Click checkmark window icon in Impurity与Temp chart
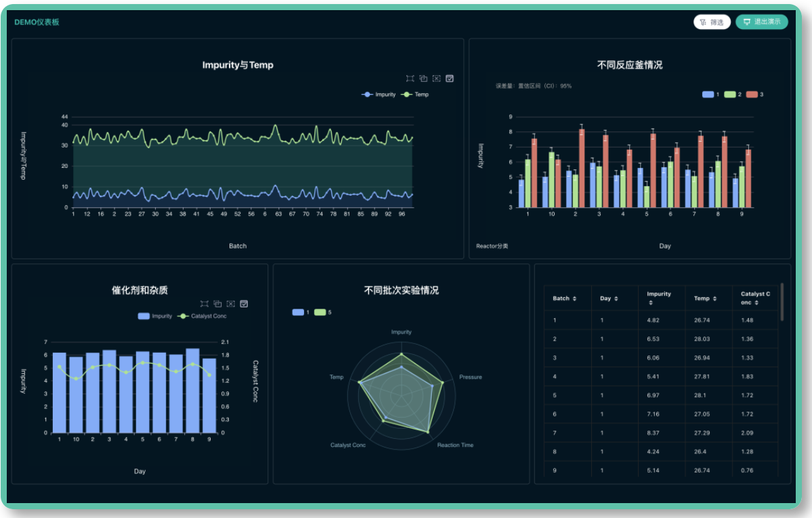 tap(450, 79)
